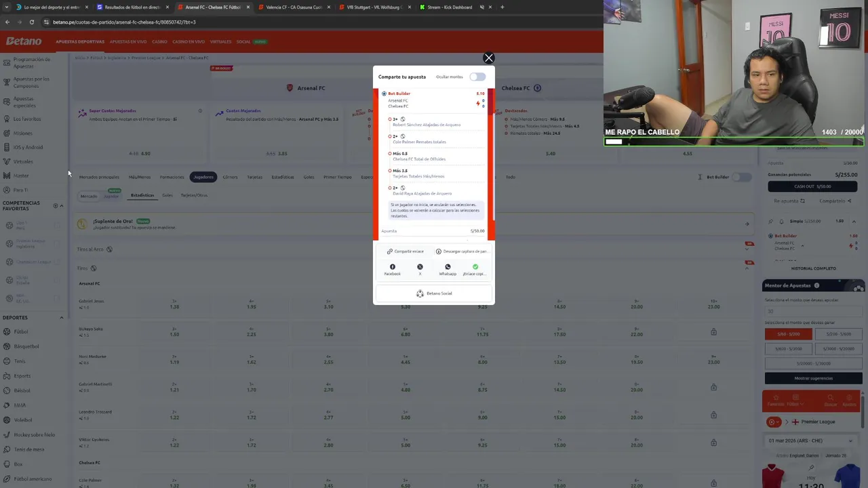Click CASH OUT button
868x488 pixels.
click(x=812, y=186)
